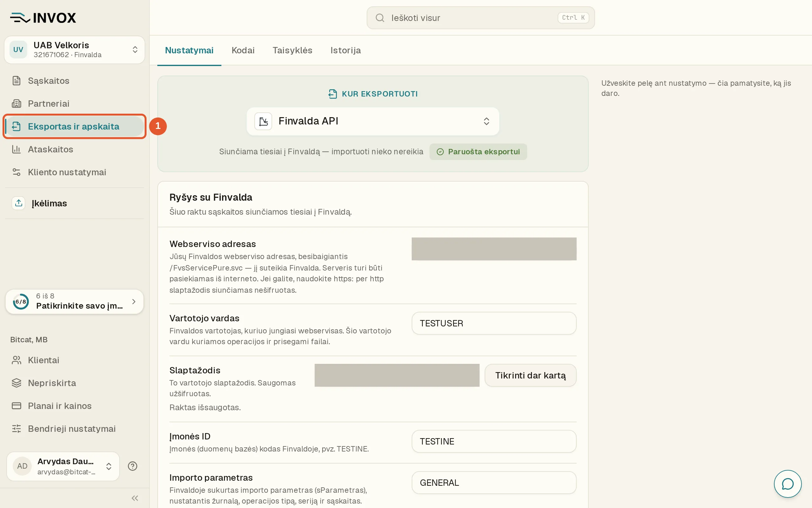
Task: Click the Importo parametras field GENERAL
Action: pyautogui.click(x=494, y=483)
